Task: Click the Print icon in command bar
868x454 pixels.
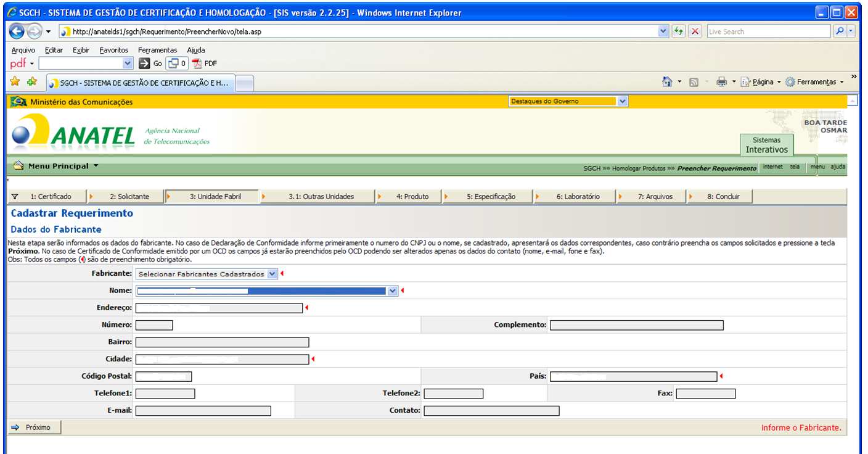Action: coord(721,82)
